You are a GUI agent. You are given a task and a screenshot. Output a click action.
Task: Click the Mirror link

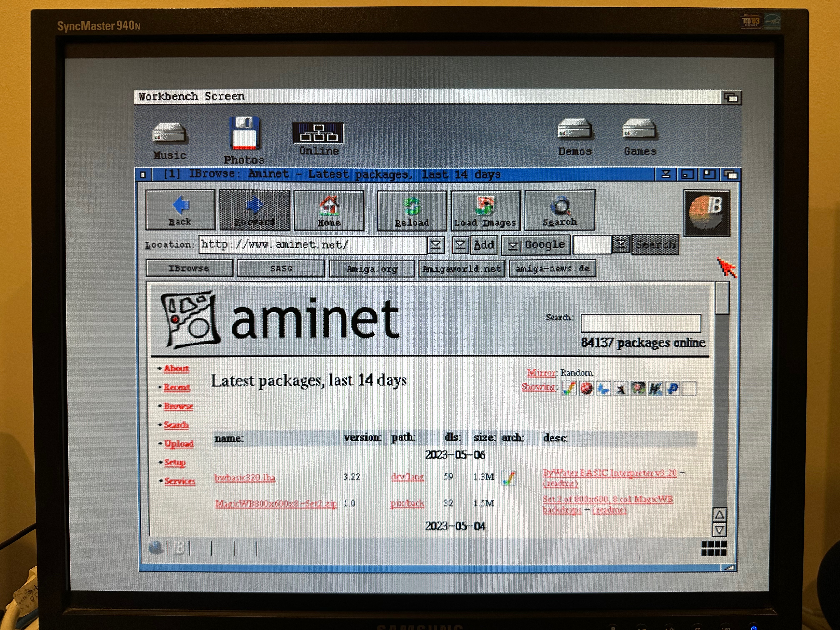pyautogui.click(x=541, y=372)
